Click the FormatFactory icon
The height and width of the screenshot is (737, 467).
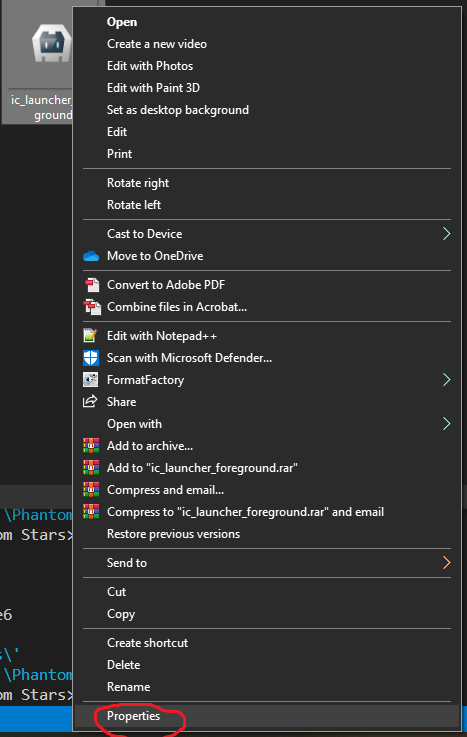[90, 380]
